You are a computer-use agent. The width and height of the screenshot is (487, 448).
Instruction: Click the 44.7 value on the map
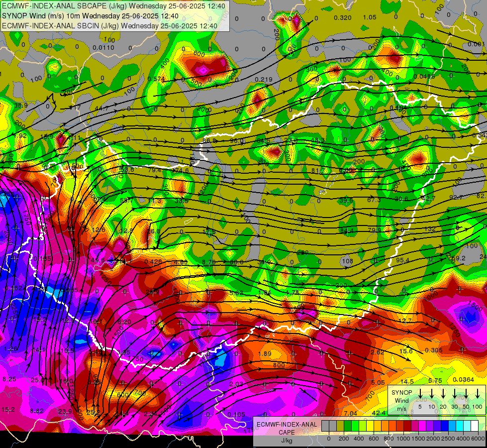click(x=101, y=108)
